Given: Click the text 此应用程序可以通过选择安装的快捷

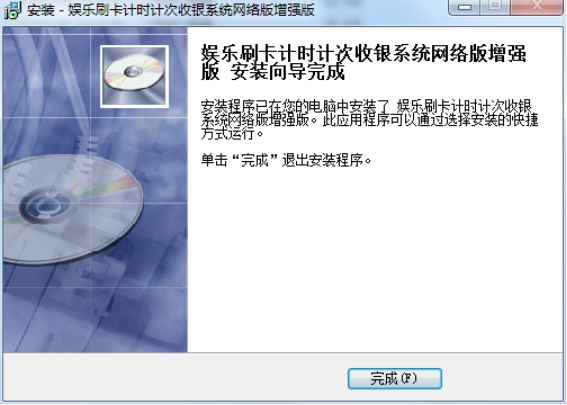Looking at the screenshot, I should coord(430,120).
